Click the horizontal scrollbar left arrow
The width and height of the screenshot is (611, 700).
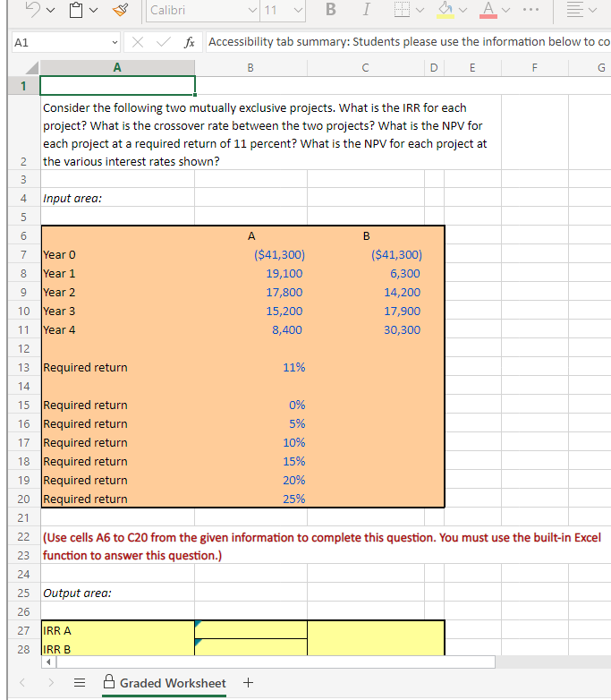click(x=48, y=662)
